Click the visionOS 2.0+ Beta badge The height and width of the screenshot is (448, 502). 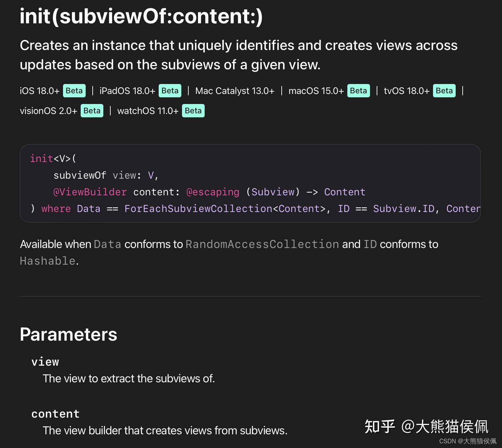coord(92,110)
